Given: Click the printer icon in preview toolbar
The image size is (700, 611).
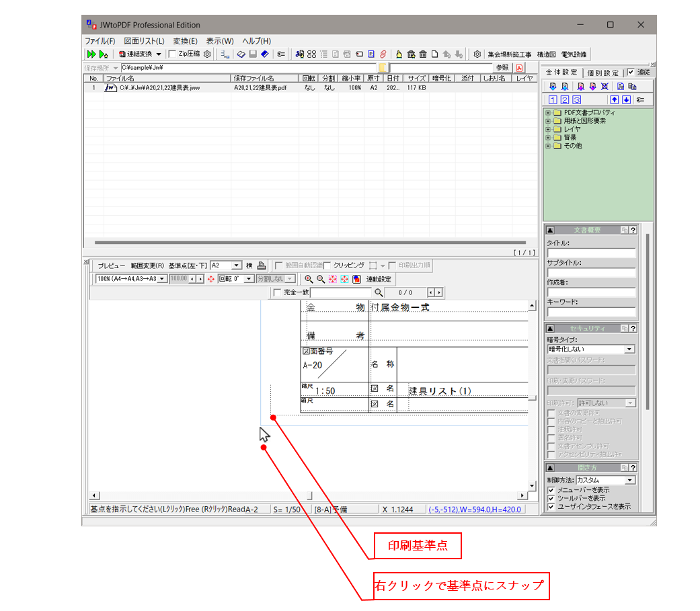Looking at the screenshot, I should tap(262, 266).
